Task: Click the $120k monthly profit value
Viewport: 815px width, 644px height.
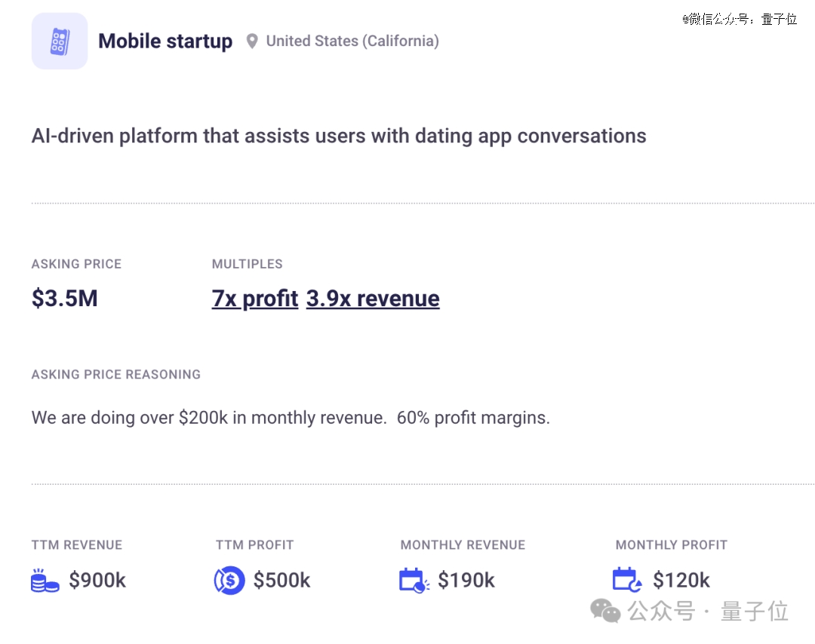Action: coord(681,580)
